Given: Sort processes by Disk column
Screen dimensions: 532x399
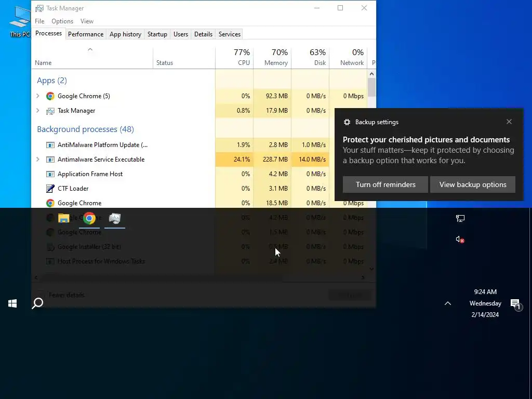Looking at the screenshot, I should click(311, 58).
